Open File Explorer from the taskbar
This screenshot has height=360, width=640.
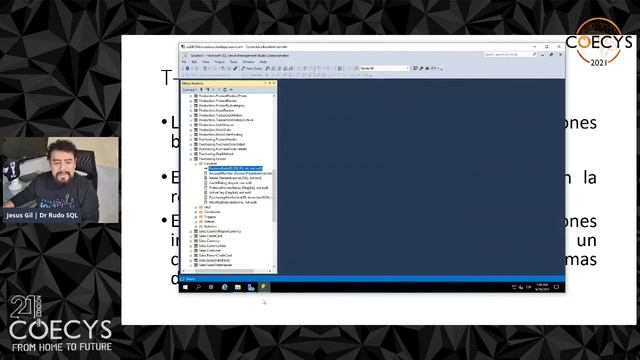(238, 287)
